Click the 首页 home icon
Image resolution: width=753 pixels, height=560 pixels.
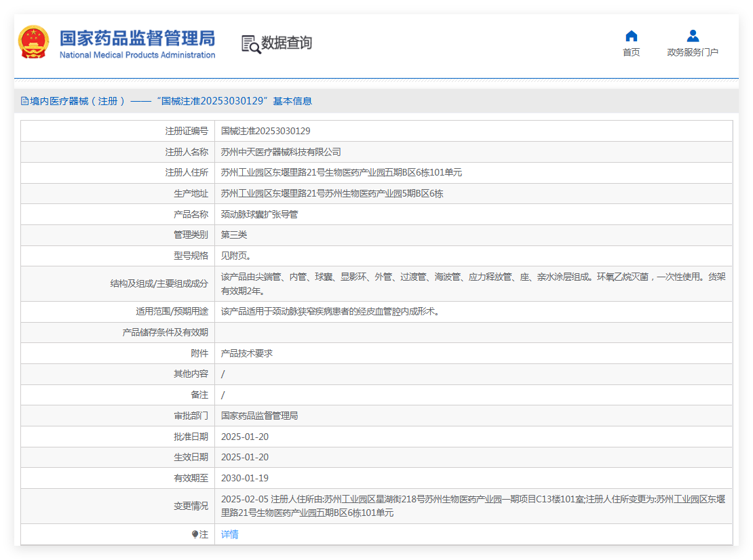pyautogui.click(x=631, y=36)
